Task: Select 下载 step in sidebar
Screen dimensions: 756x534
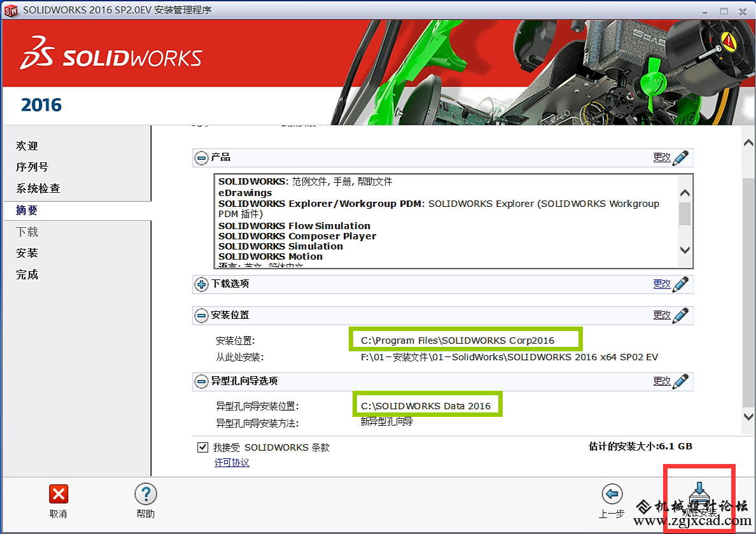Action: tap(27, 232)
